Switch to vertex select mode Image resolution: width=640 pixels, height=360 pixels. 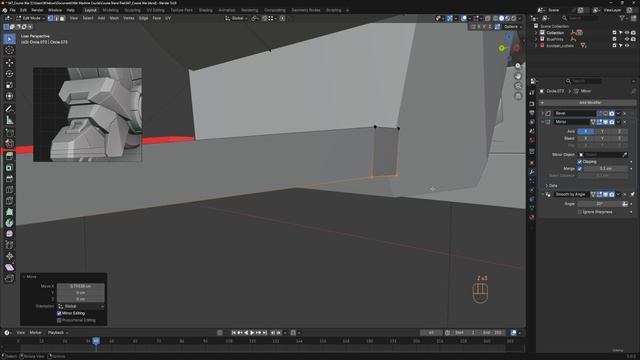click(x=51, y=18)
